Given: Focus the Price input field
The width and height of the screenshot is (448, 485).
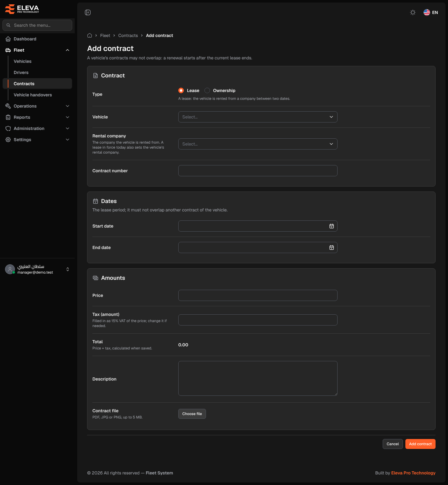Looking at the screenshot, I should pos(258,295).
